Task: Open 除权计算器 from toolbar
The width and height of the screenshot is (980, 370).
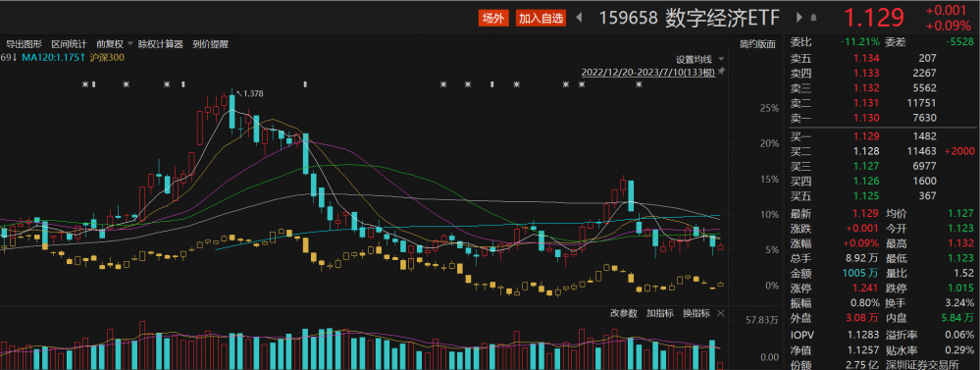Action: pos(161,44)
